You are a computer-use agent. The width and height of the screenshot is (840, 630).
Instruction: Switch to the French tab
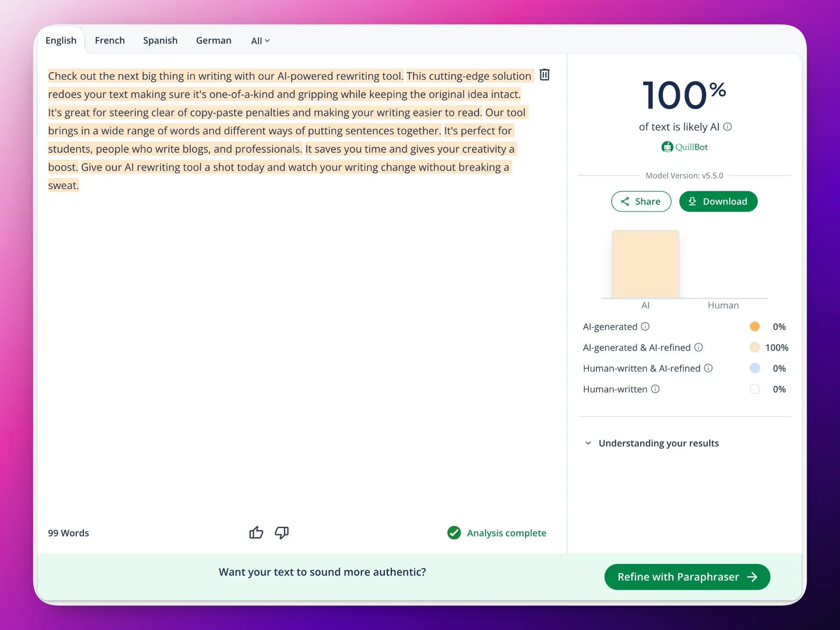(x=109, y=40)
